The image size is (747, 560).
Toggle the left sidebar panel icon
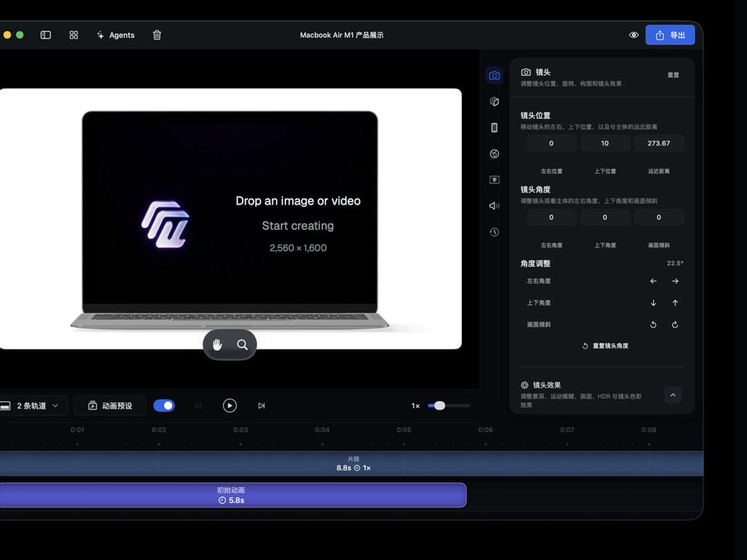45,35
